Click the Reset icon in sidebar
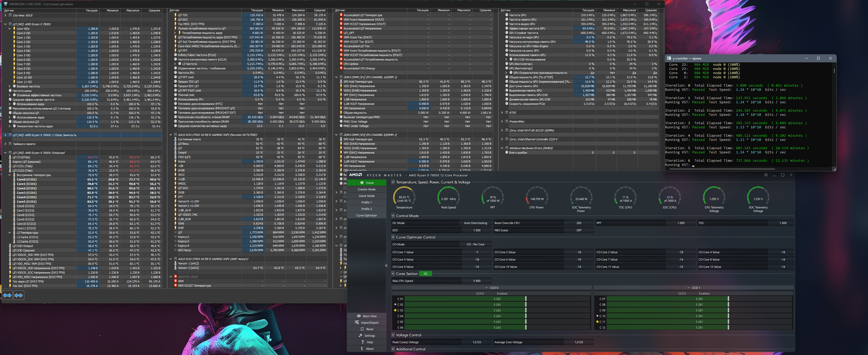 tap(362, 329)
